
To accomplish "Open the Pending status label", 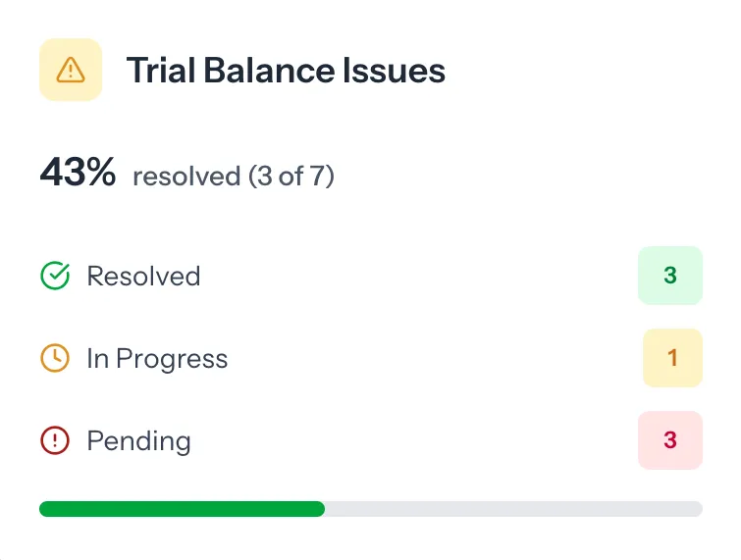I will [138, 441].
